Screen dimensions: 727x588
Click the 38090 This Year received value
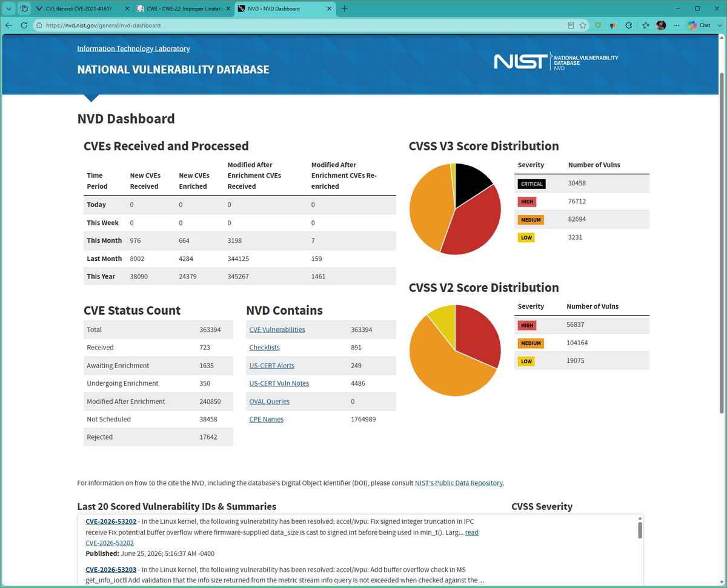[139, 276]
